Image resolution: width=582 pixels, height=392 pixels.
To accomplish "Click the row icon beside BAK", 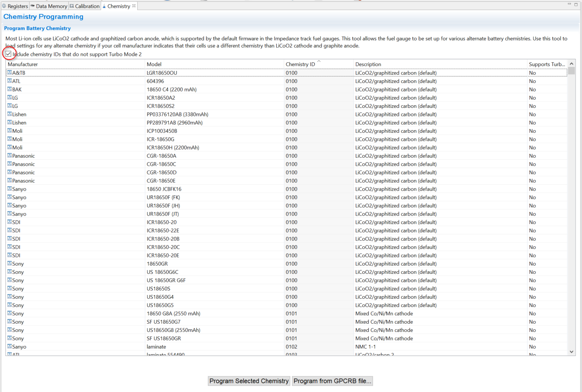I will click(x=9, y=89).
